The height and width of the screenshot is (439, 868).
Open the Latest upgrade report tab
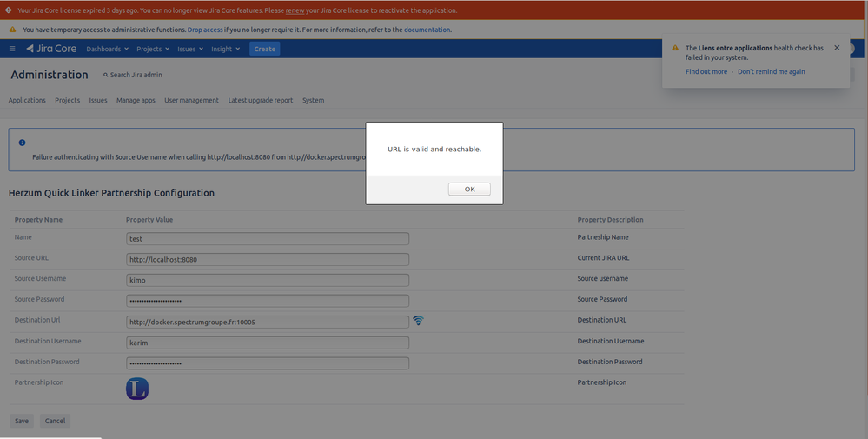[x=260, y=100]
